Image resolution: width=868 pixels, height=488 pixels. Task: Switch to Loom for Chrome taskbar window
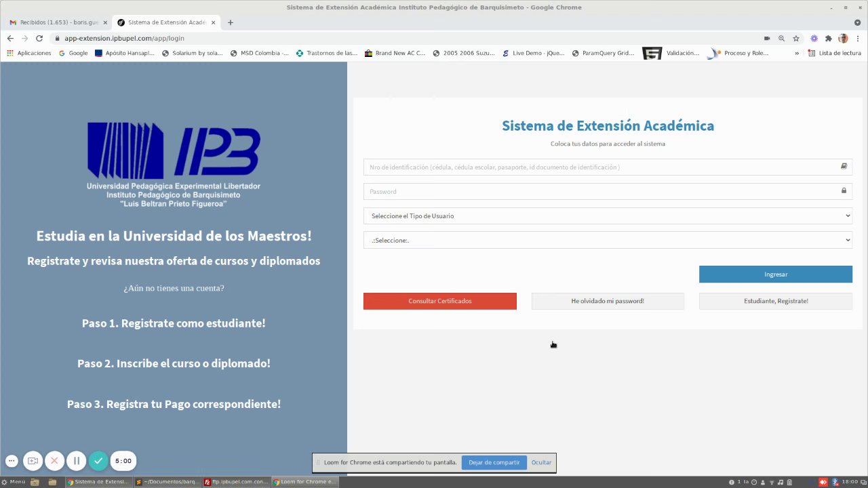(x=304, y=482)
